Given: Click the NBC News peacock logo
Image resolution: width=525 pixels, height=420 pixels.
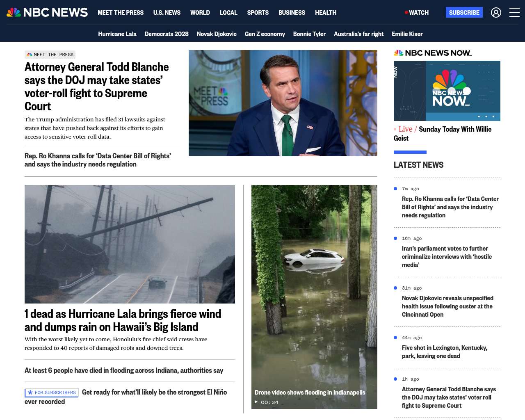Looking at the screenshot, I should click(x=47, y=12).
